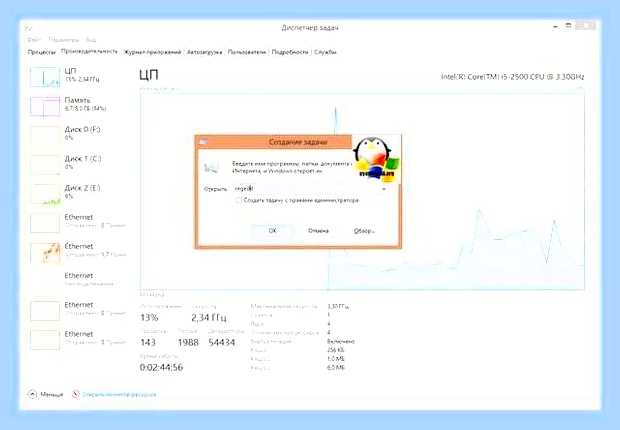Viewport: 620px width, 430px height.
Task: Open Диск 2 (E:) performance view
Action: (77, 192)
